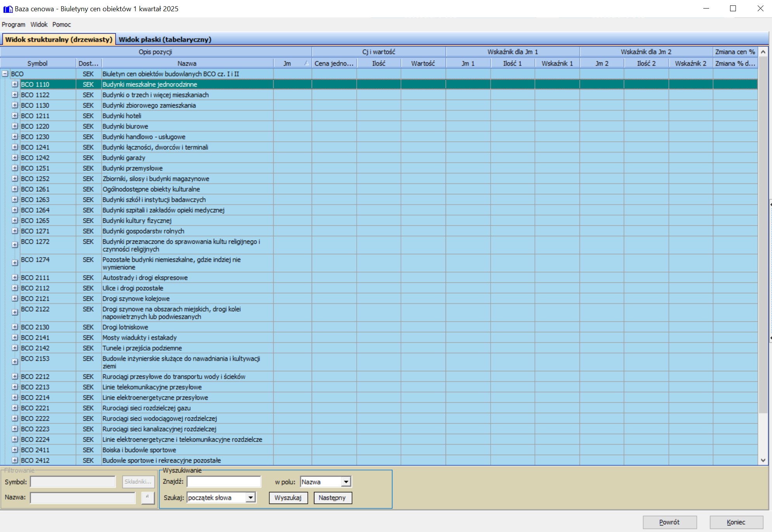Open the 'w polu' Nazwa dropdown
Image resolution: width=772 pixels, height=532 pixels.
tap(346, 482)
